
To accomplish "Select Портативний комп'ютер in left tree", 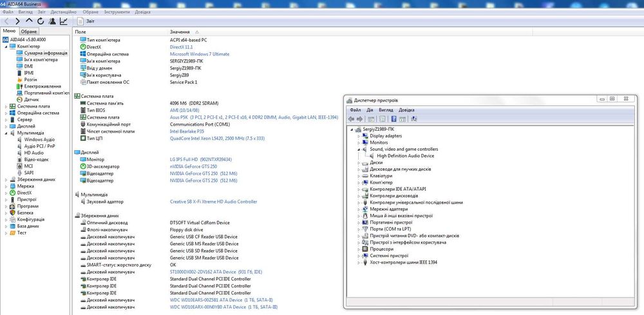I will click(46, 93).
